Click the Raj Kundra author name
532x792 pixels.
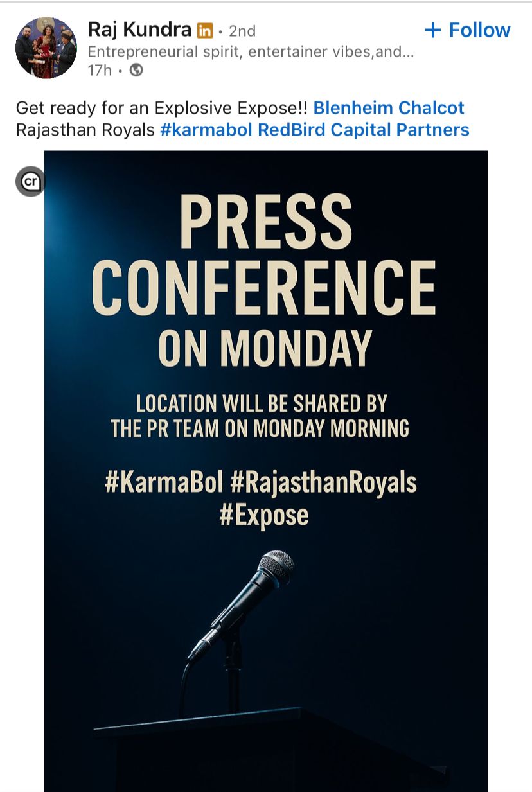pyautogui.click(x=139, y=30)
